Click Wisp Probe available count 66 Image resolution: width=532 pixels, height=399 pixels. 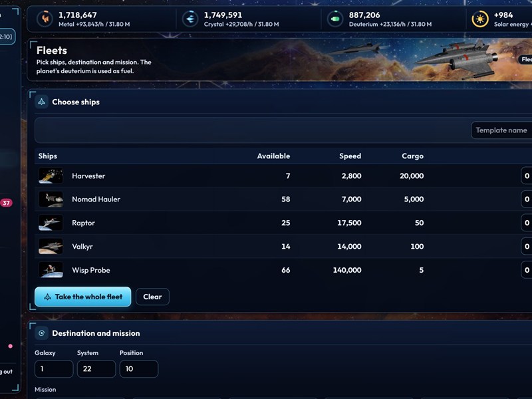(x=286, y=270)
